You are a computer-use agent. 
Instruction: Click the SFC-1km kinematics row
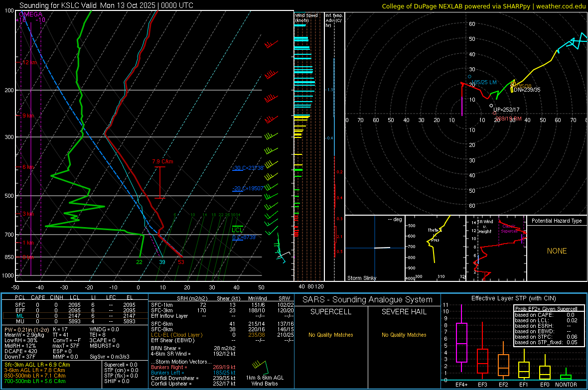pyautogui.click(x=222, y=305)
